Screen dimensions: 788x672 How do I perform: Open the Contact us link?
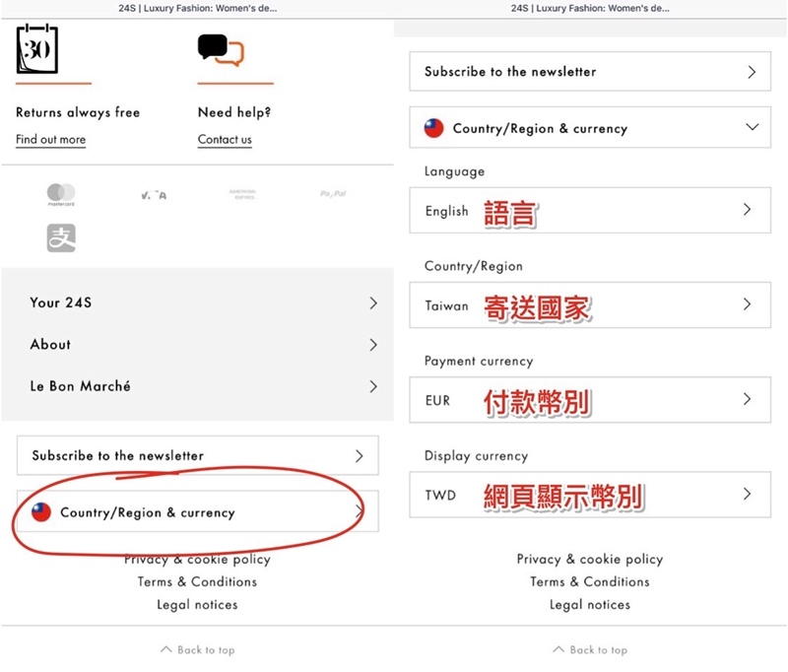coord(225,140)
